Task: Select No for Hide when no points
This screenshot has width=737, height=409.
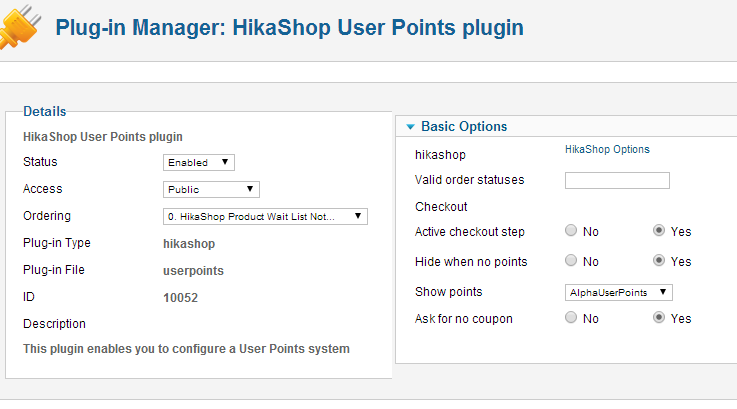Action: click(x=571, y=261)
